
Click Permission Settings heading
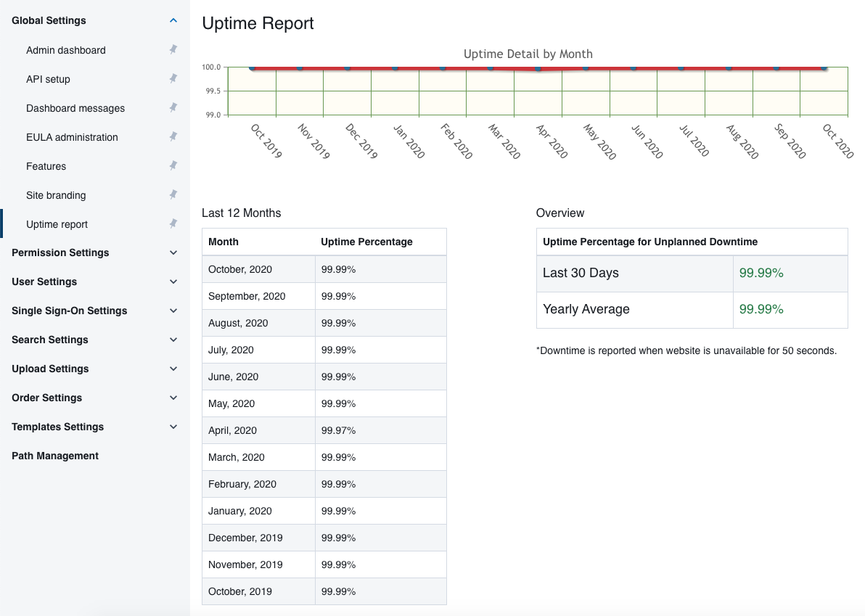coord(60,252)
